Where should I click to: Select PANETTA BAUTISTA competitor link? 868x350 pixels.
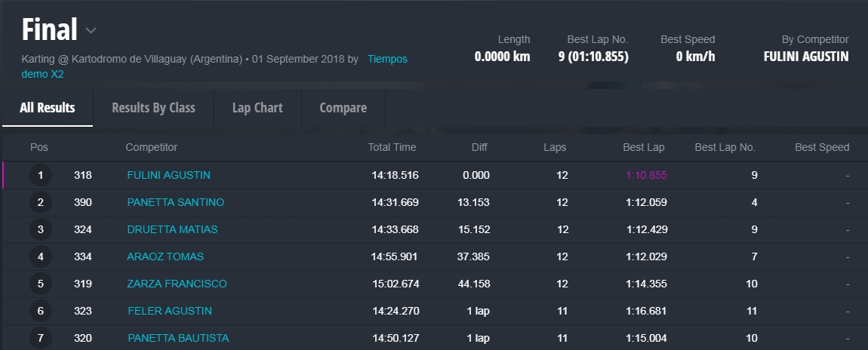pos(178,338)
